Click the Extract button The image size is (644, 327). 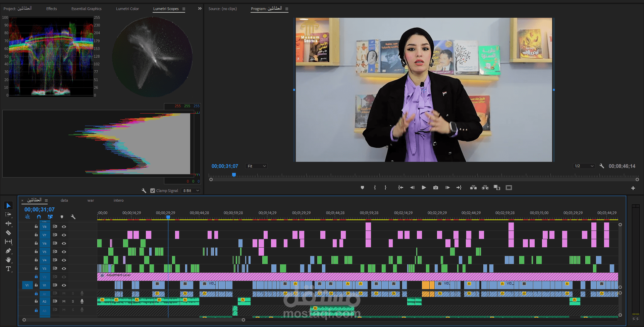pyautogui.click(x=485, y=188)
